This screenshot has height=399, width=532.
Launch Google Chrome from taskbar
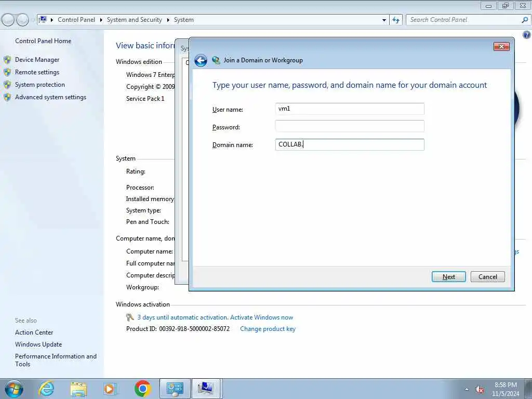(x=142, y=389)
